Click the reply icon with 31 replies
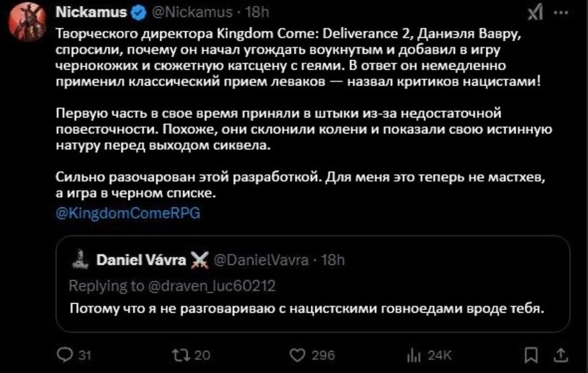The width and height of the screenshot is (588, 373). pos(66,355)
